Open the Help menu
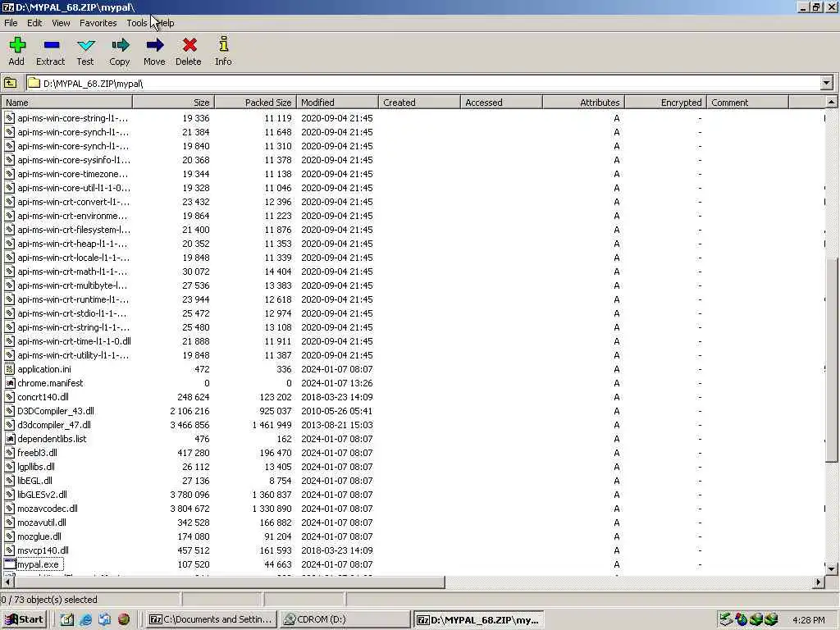This screenshot has height=630, width=840. (x=166, y=23)
